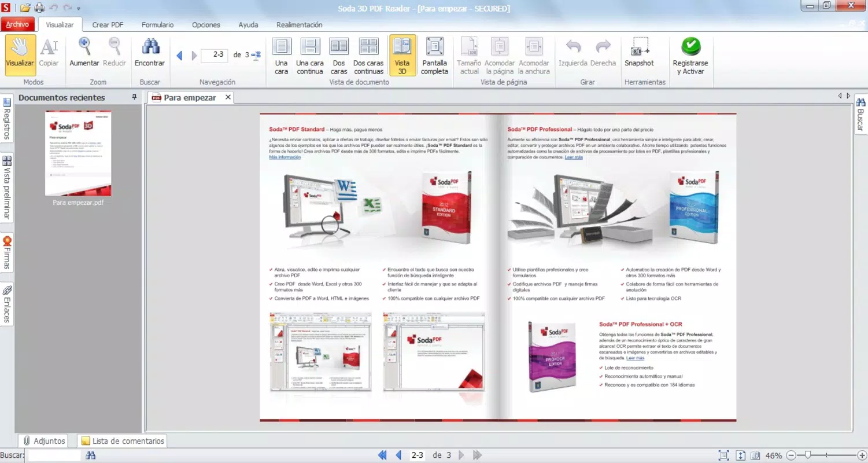Expand the quick access toolbar dropdown
Viewport: 868px width, 463px height.
pos(79,9)
